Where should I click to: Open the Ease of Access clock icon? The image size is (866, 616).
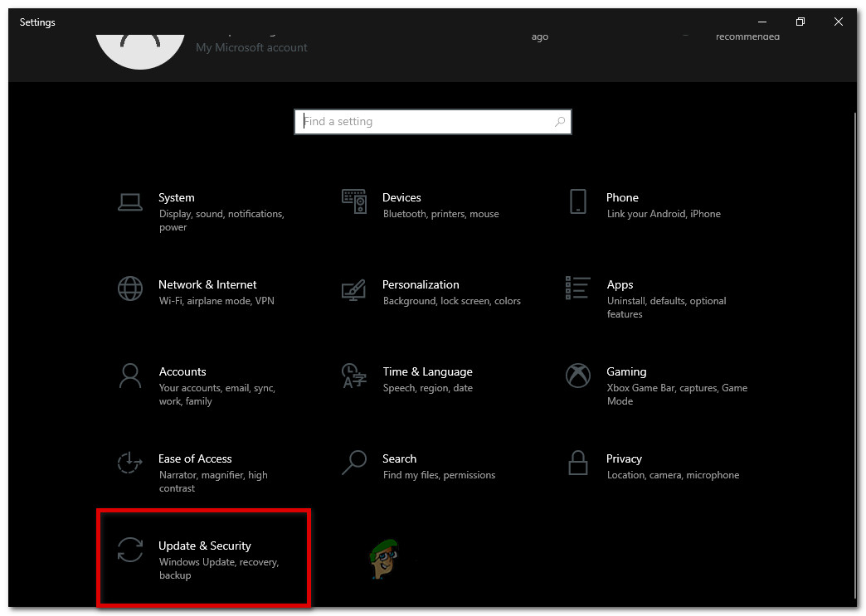pos(129,463)
